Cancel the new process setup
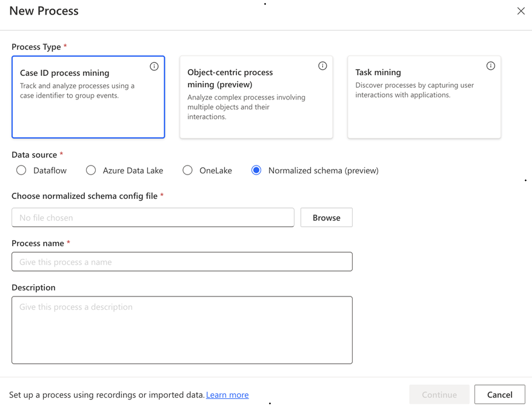 500,395
